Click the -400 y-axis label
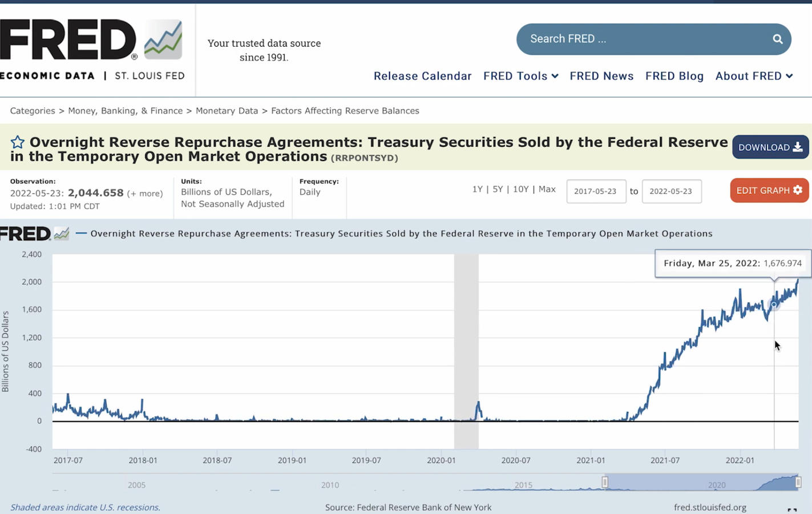 34,449
